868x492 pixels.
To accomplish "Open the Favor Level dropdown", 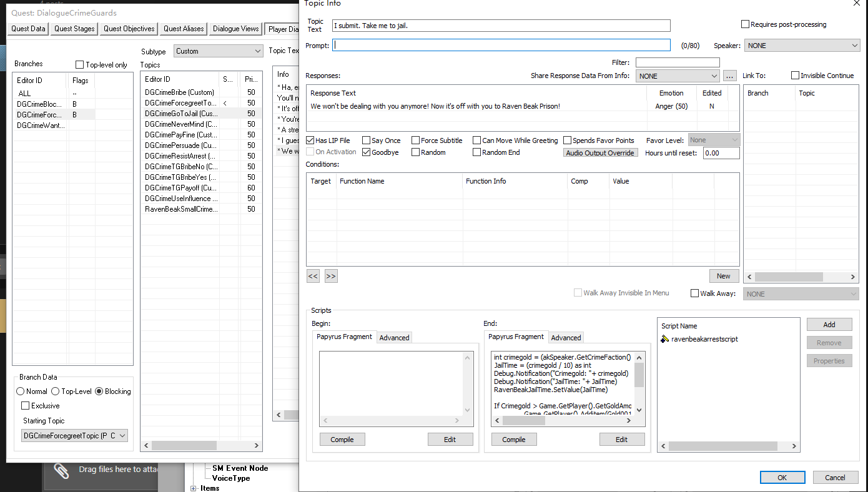I will [714, 140].
